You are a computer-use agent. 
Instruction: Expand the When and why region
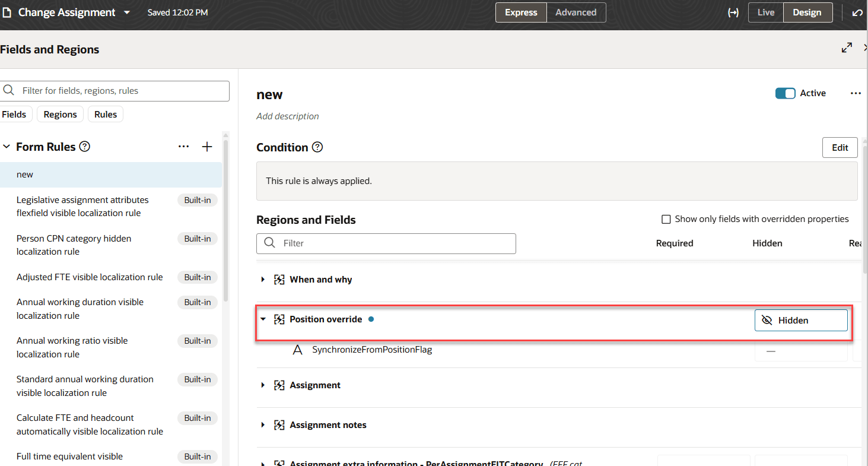[x=263, y=280]
